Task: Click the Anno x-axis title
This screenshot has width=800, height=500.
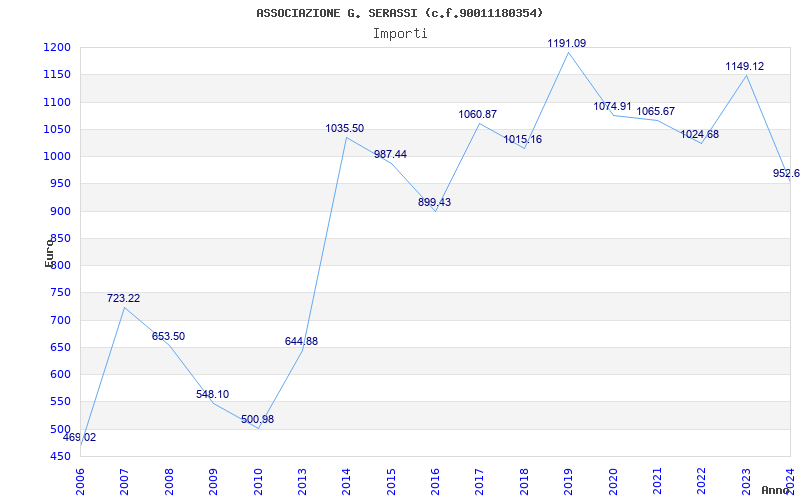Action: coord(776,491)
